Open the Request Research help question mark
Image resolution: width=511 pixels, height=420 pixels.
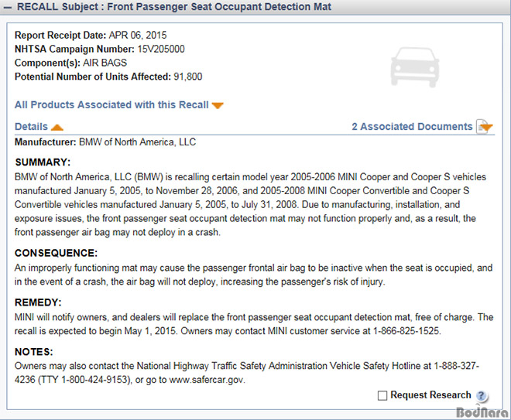pyautogui.click(x=481, y=395)
